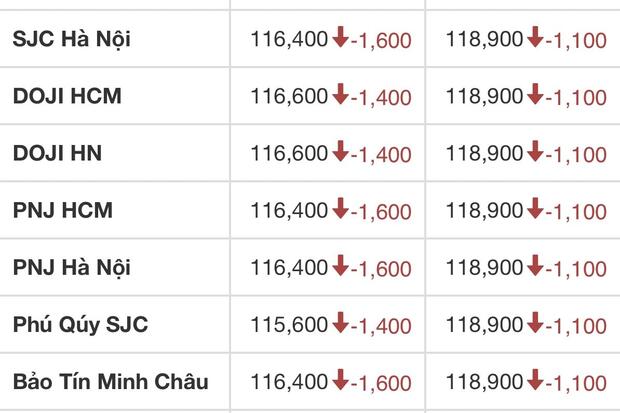Click the 115,600 Phú Quý SJC buy price
The height and width of the screenshot is (413, 620).
click(x=289, y=324)
